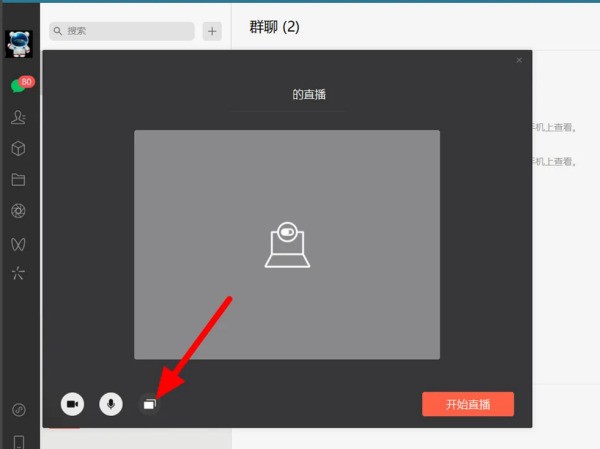Click the 群聊 (2) chat title

coord(274,27)
